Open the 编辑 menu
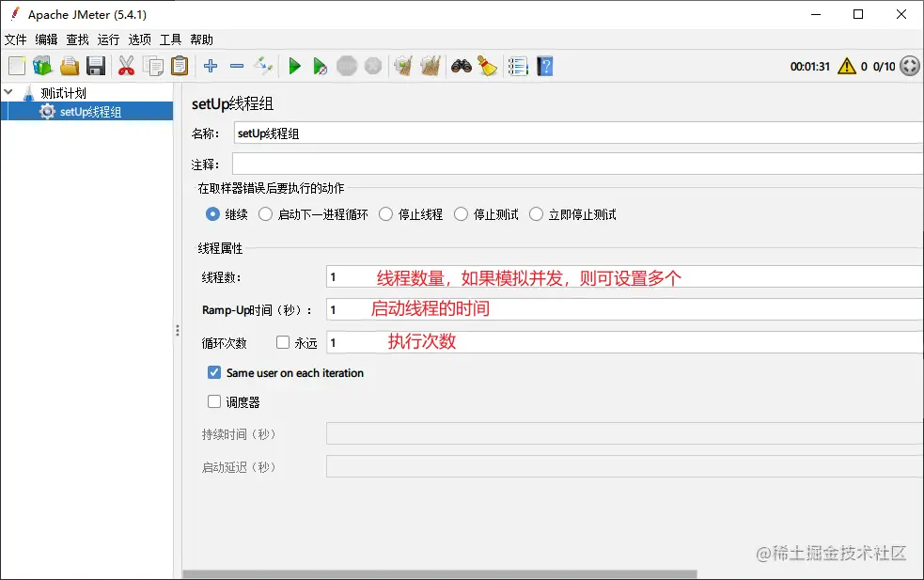This screenshot has height=580, width=924. (47, 39)
